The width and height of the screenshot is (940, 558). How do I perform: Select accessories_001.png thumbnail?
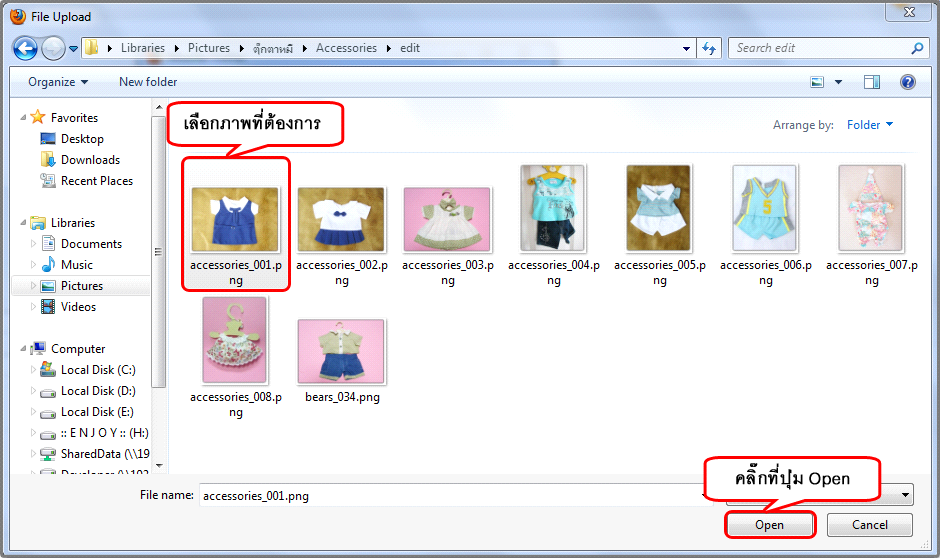pos(235,219)
